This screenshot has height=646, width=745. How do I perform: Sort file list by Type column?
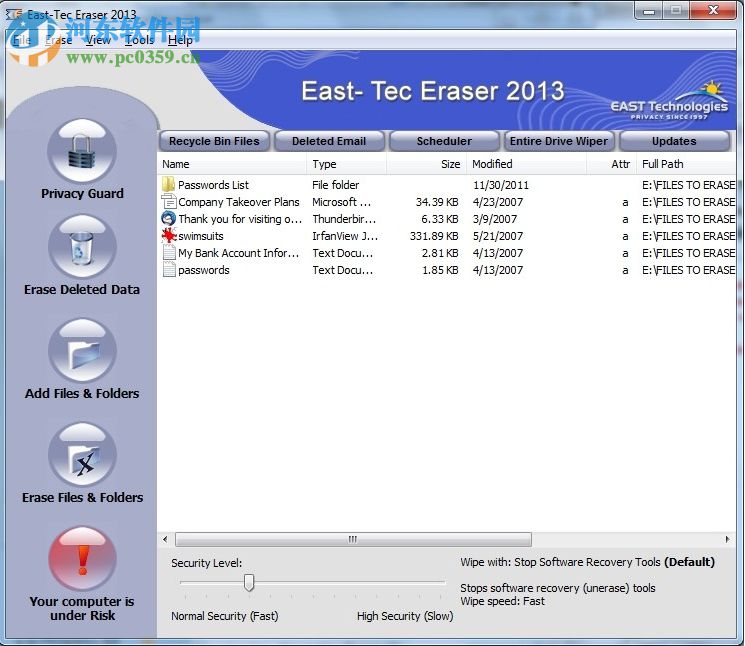[x=347, y=164]
